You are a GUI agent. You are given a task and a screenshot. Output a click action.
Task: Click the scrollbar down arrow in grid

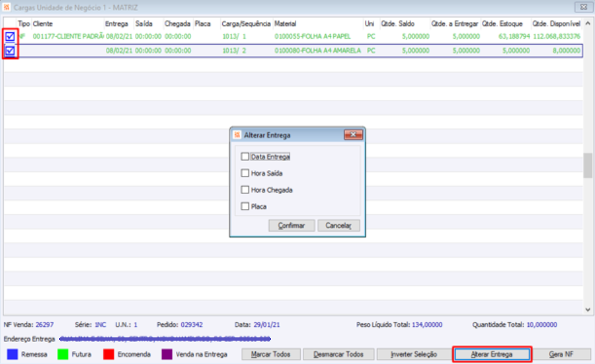click(x=588, y=309)
